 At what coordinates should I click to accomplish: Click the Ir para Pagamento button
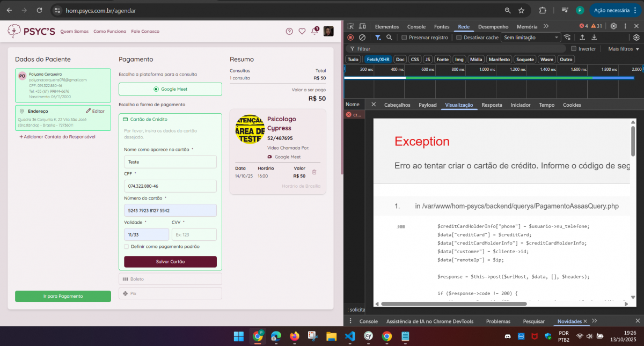tap(63, 296)
